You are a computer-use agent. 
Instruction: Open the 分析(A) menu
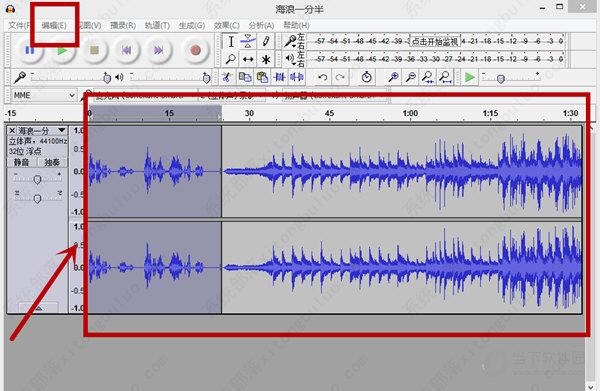[x=261, y=26]
